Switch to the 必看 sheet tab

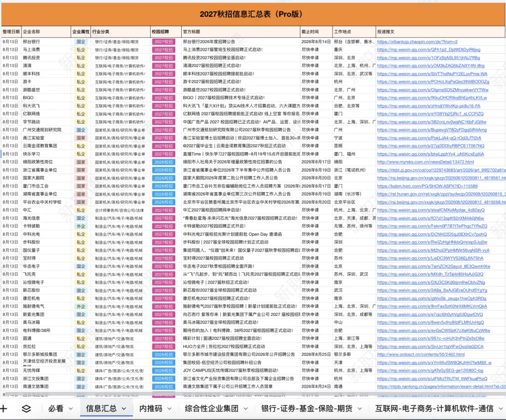pos(56,408)
